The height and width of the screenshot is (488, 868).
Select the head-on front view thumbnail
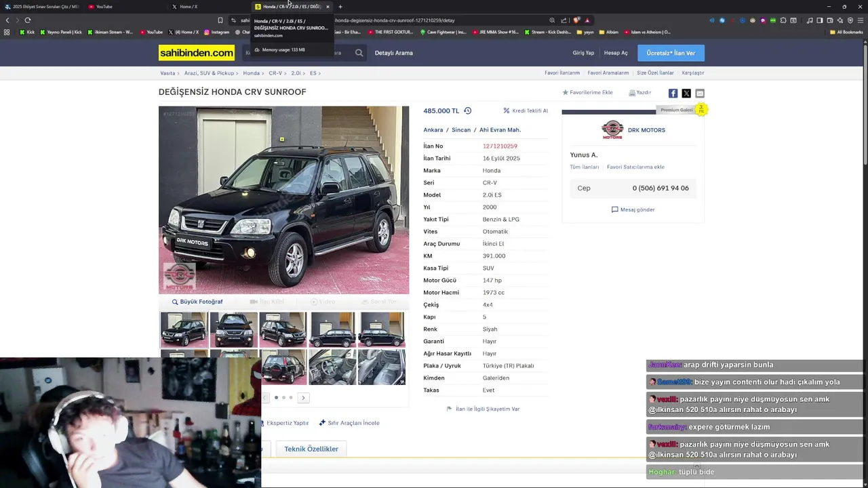(x=233, y=329)
